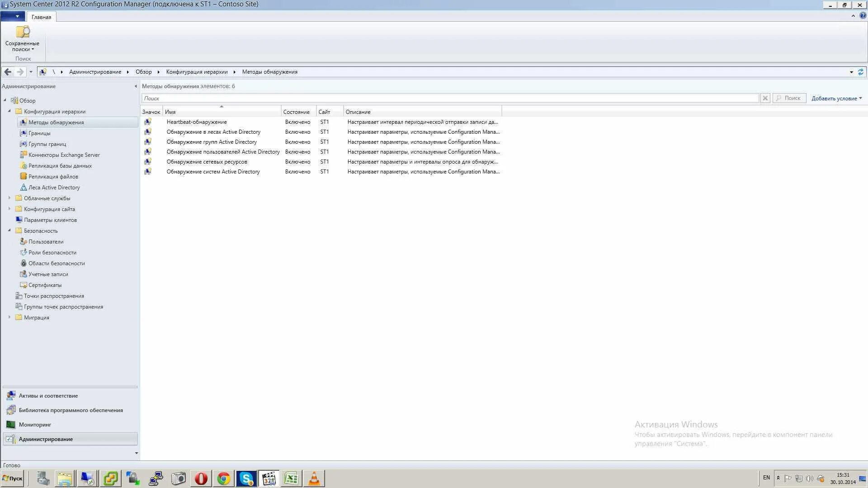868x488 pixels.
Task: Click into the Поиск search field
Action: [449, 98]
